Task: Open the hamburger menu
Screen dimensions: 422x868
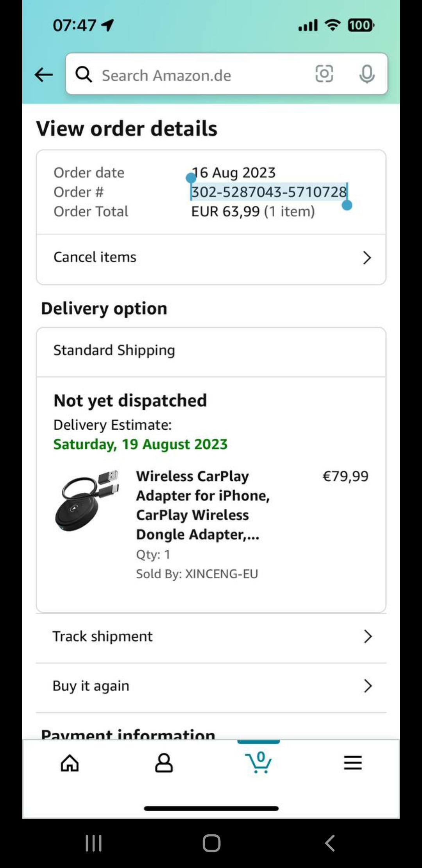Action: tap(352, 763)
